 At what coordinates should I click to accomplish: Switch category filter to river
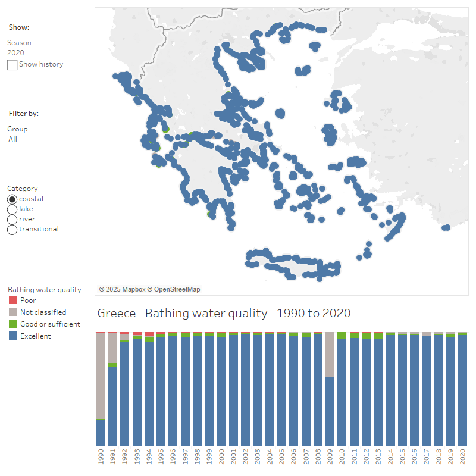[x=12, y=219]
